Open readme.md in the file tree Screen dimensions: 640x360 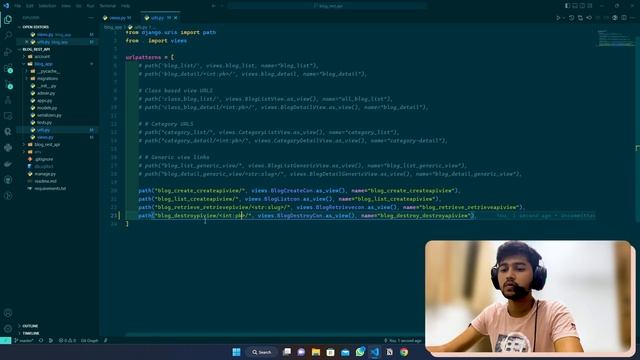pyautogui.click(x=57, y=181)
